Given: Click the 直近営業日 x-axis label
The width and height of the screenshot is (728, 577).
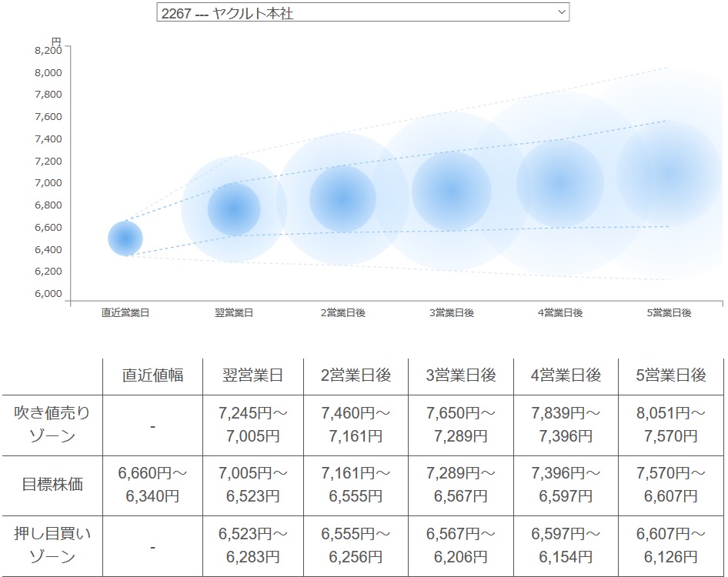Looking at the screenshot, I should pyautogui.click(x=125, y=313).
